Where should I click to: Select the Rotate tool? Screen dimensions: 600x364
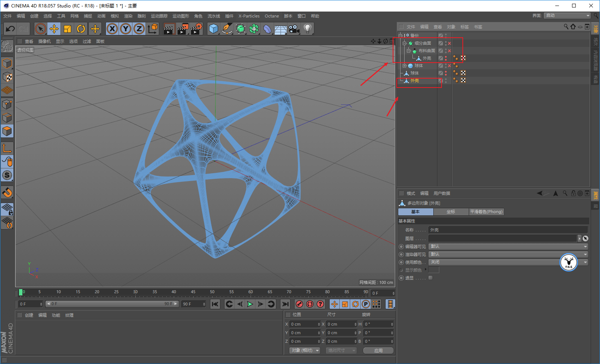(81, 29)
